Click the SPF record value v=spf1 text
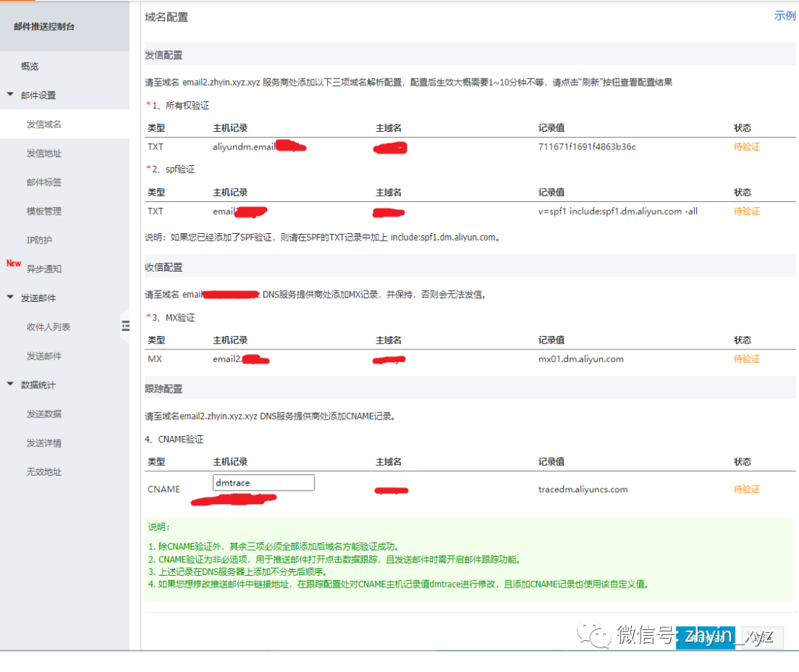This screenshot has height=672, width=799. [618, 212]
